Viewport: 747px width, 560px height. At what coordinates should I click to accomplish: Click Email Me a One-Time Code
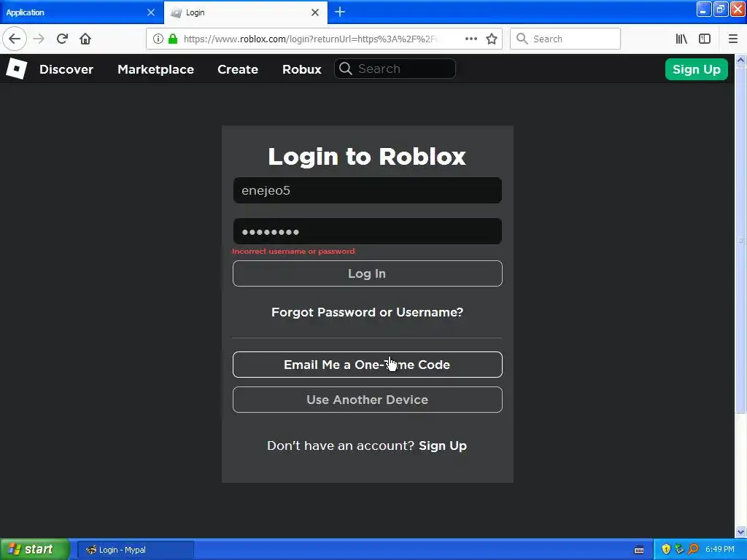tap(368, 365)
